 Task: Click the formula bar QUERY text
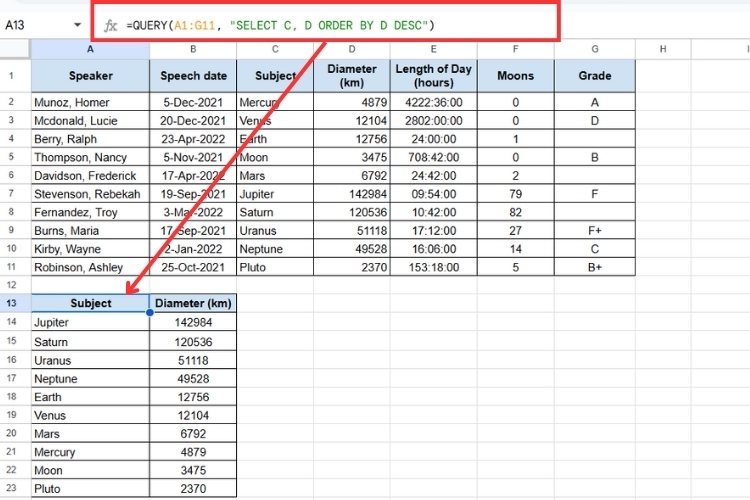point(280,25)
